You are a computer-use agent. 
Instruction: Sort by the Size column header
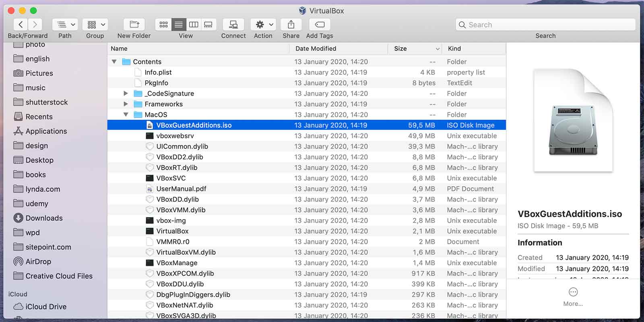point(415,48)
